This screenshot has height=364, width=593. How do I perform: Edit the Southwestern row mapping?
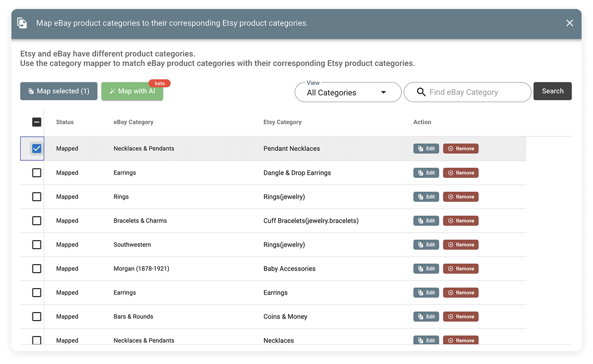[426, 245]
